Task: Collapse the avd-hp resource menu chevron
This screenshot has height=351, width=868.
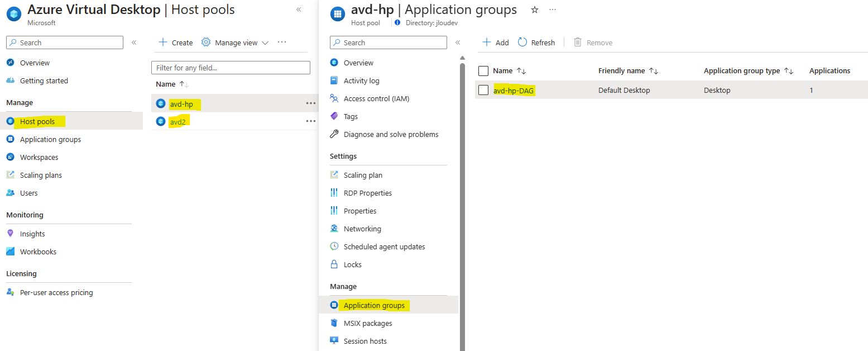Action: point(458,42)
